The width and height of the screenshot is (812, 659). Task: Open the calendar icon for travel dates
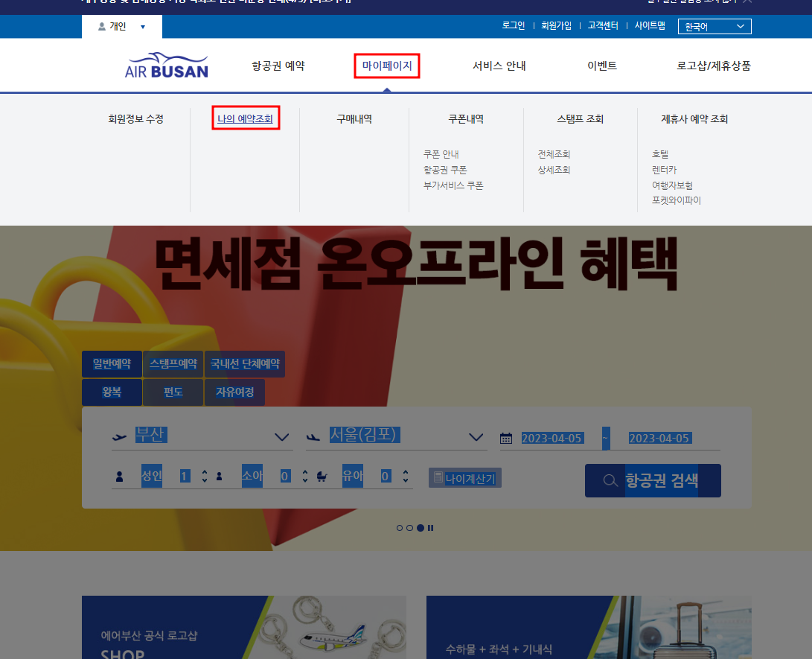coord(506,438)
